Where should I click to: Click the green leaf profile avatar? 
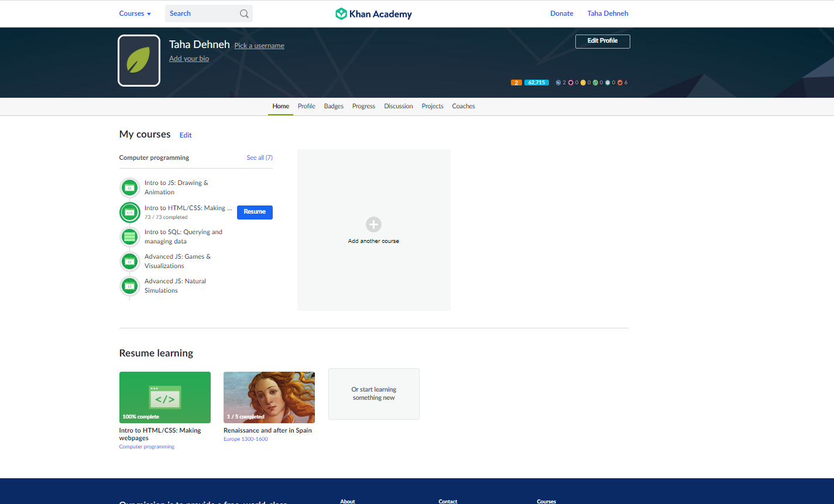coord(139,60)
